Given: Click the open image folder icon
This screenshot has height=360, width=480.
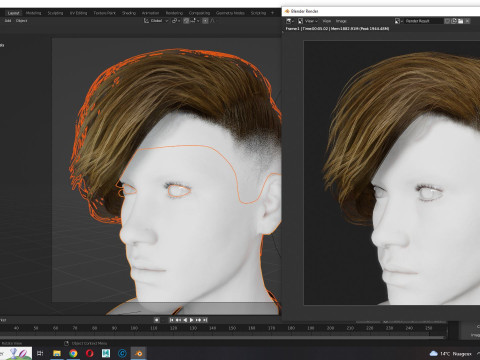Looking at the screenshot, I should pyautogui.click(x=461, y=21).
